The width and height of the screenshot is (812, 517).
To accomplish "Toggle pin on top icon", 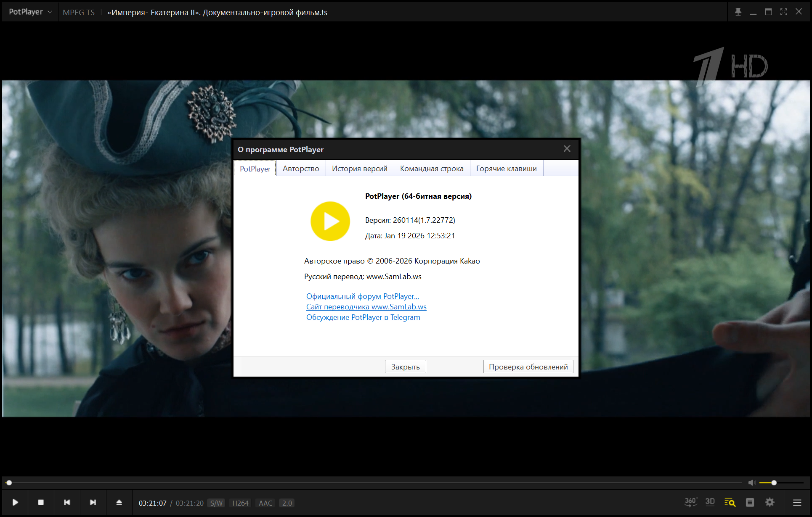I will coord(738,12).
